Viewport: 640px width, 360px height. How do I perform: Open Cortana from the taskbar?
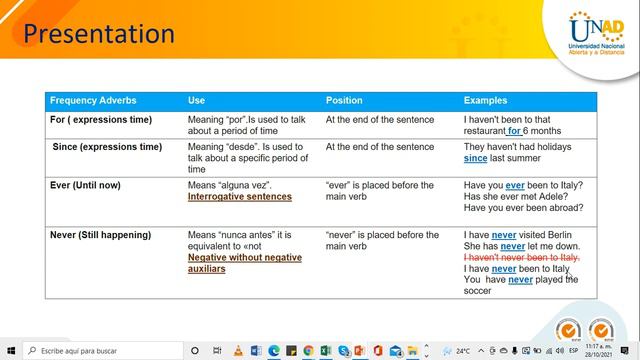point(195,351)
